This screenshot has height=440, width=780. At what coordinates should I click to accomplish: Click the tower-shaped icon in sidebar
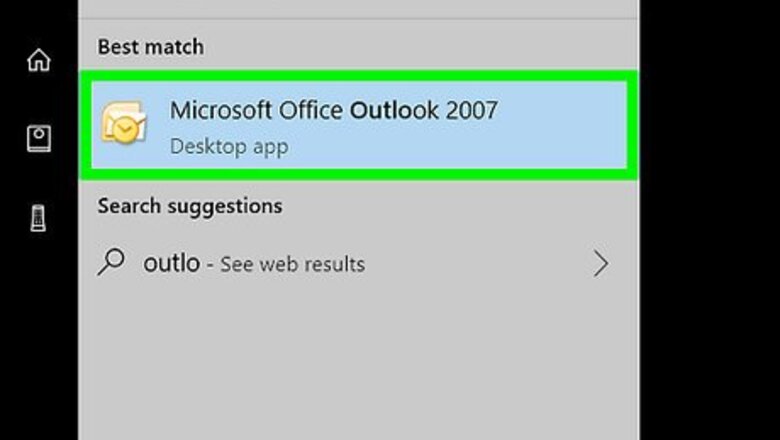pyautogui.click(x=39, y=218)
